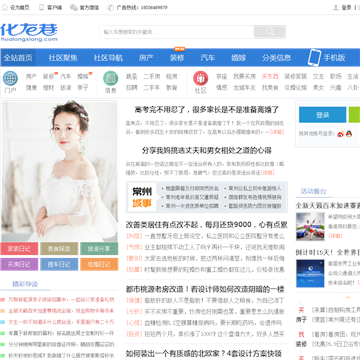Open the headline 高考完不用忍了

coord(206,109)
